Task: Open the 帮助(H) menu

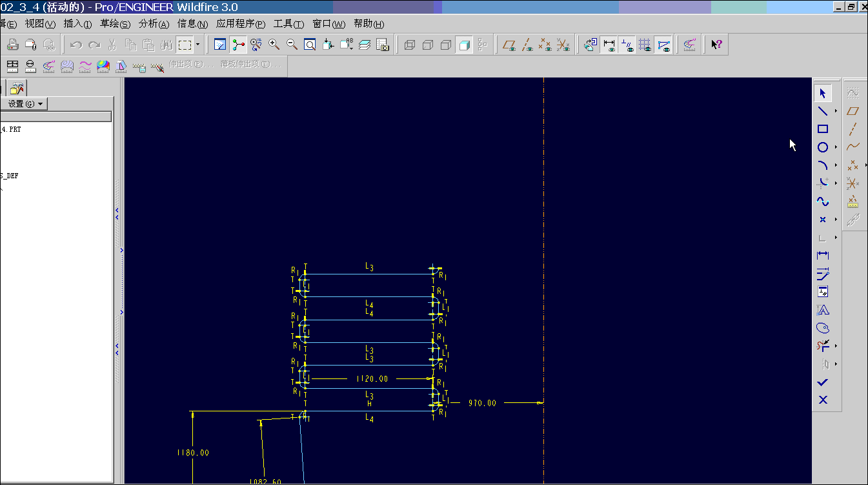Action: tap(368, 24)
